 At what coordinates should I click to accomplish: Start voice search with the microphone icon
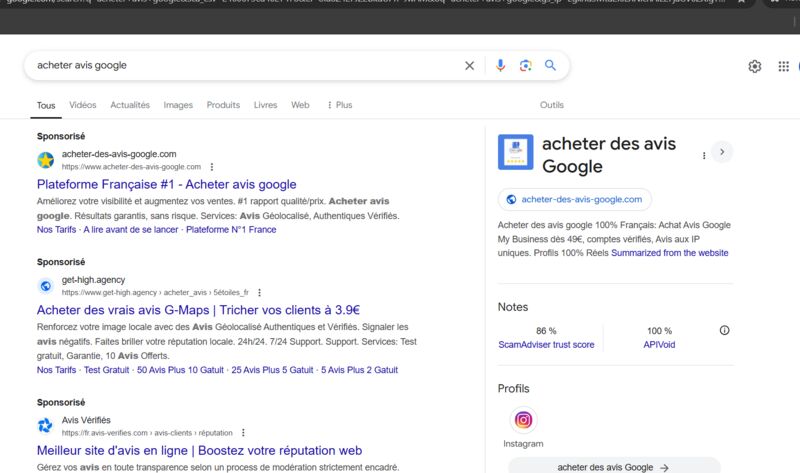(x=501, y=65)
